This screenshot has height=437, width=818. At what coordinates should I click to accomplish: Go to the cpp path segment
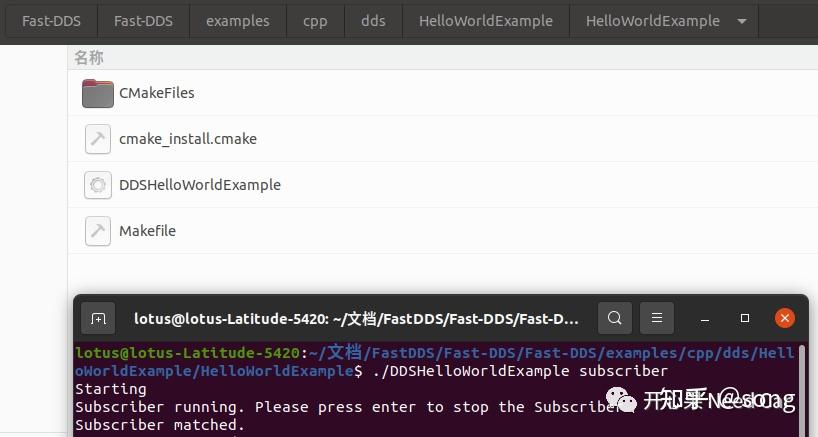tap(315, 21)
